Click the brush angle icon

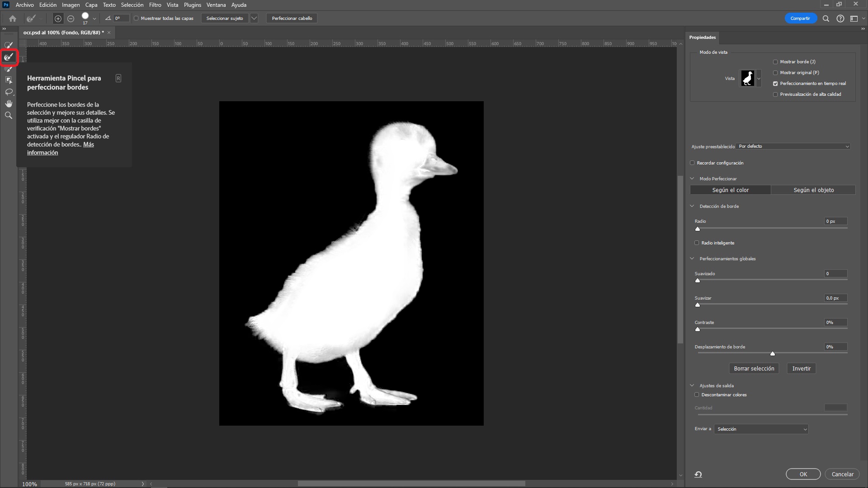click(x=108, y=19)
